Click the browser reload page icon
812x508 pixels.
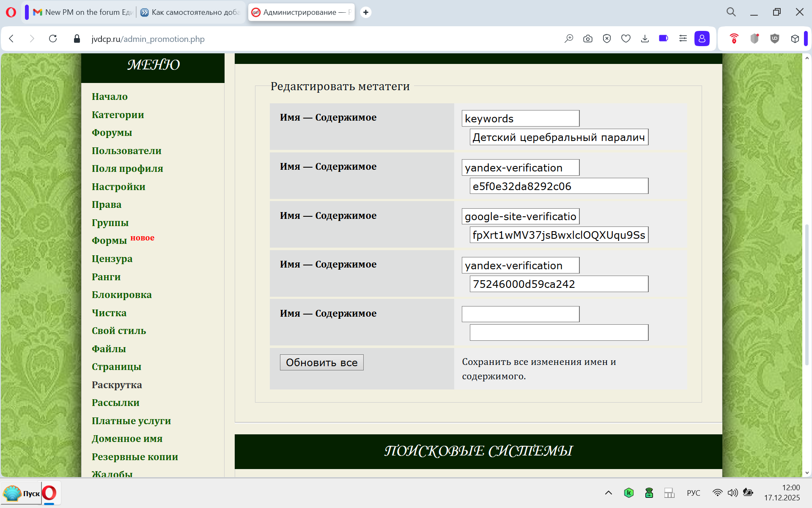pyautogui.click(x=53, y=39)
